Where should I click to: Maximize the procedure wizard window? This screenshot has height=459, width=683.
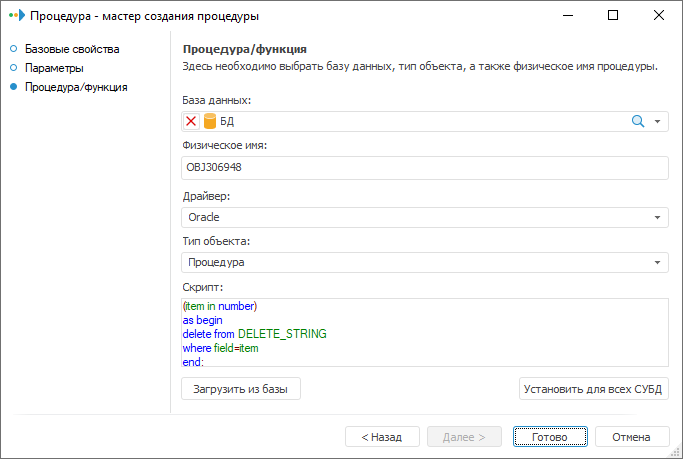613,16
